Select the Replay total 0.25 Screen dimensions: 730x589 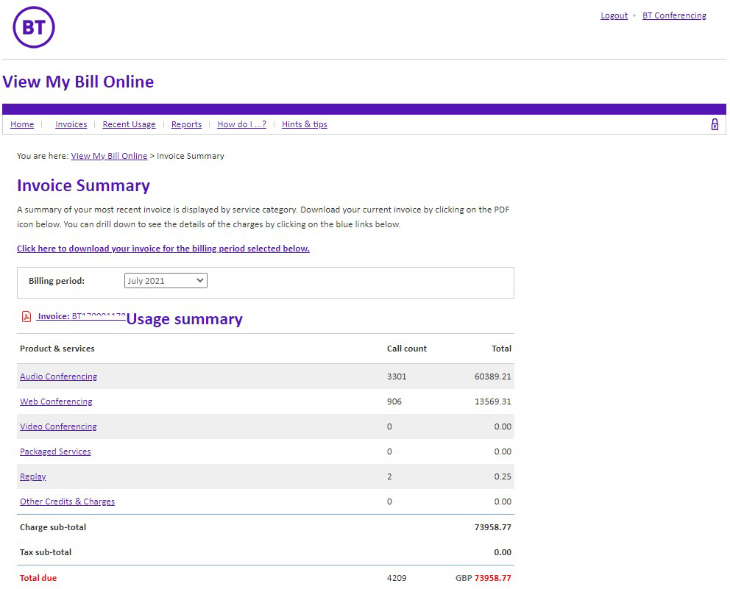[503, 477]
